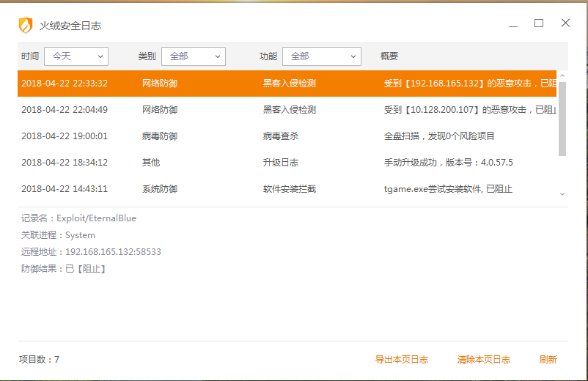
Task: Open the 时间 dropdown showing 今天
Action: (76, 56)
